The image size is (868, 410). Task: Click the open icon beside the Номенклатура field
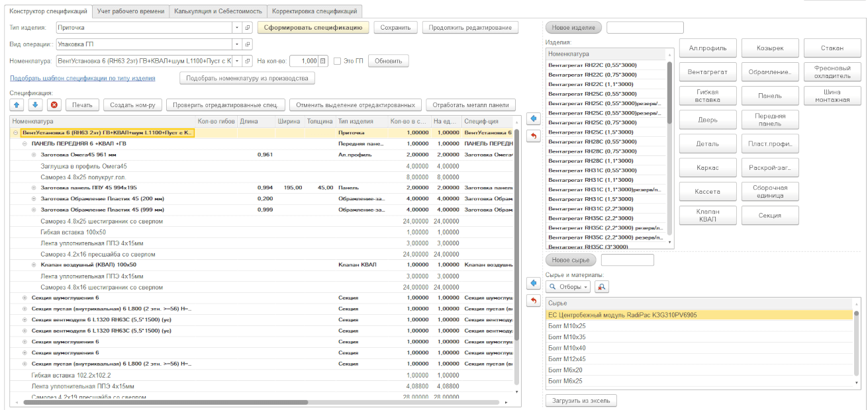tap(248, 61)
